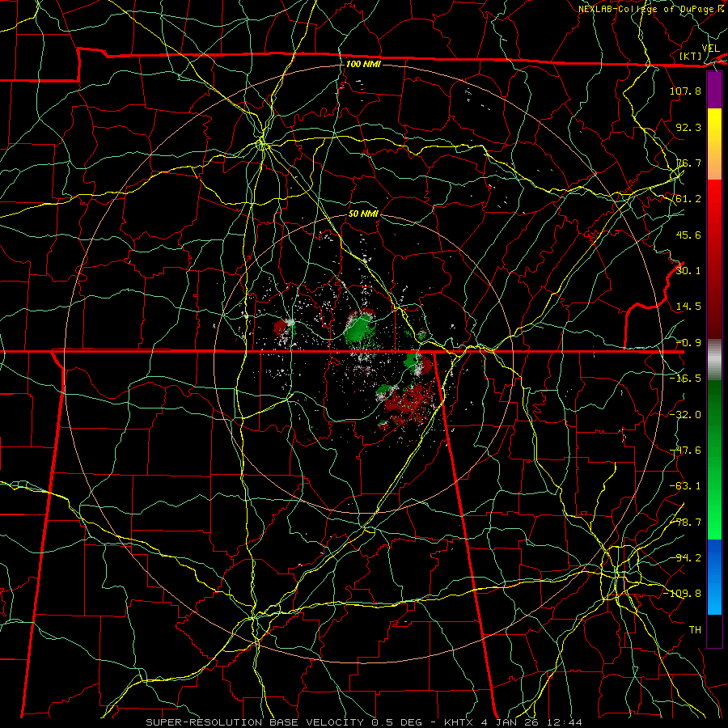Screen dimensions: 728x728
Task: Click the 76.7 scale value
Action: [688, 163]
